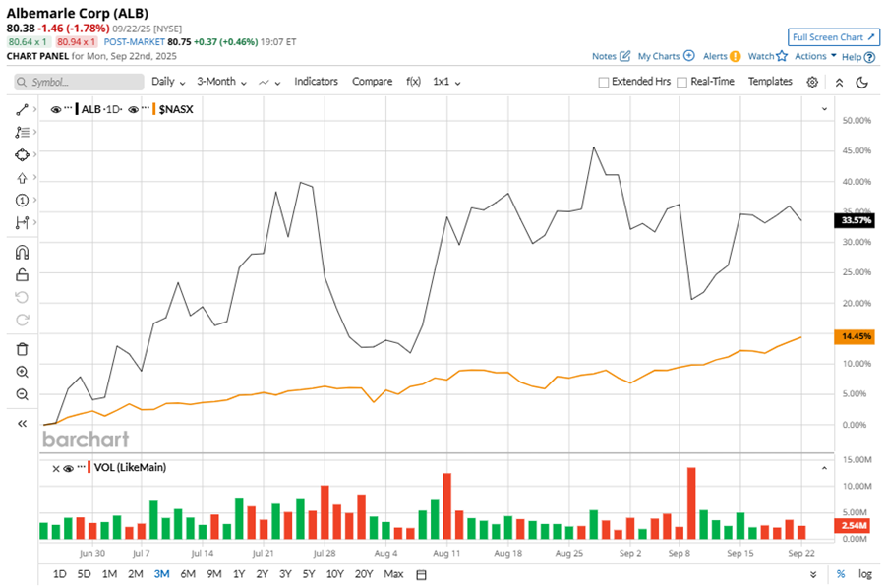
Task: Focus the Symbol search field
Action: pos(80,82)
